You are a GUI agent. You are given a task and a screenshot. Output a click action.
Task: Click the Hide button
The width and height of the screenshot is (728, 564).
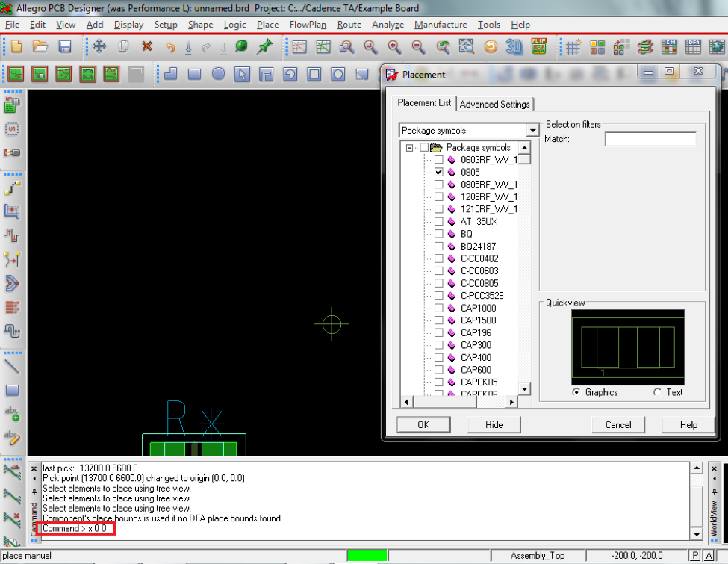(x=494, y=424)
